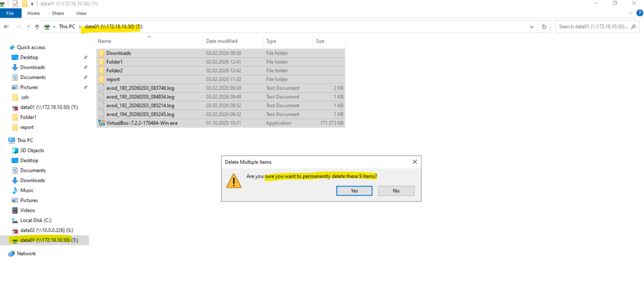Select the report folder icon in file list
The image size is (644, 306).
click(101, 79)
